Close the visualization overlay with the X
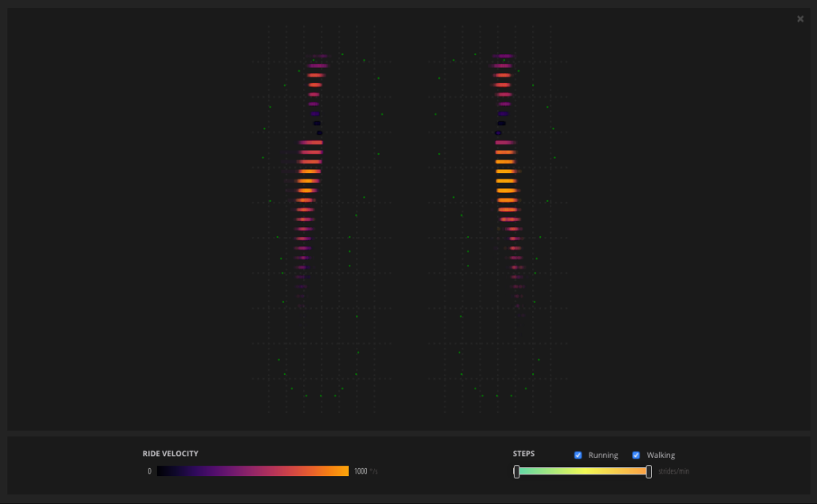Viewport: 817px width, 504px height. (x=800, y=19)
